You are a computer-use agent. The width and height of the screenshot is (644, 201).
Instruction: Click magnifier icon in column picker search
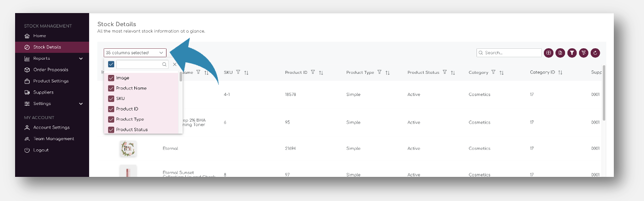click(x=164, y=64)
